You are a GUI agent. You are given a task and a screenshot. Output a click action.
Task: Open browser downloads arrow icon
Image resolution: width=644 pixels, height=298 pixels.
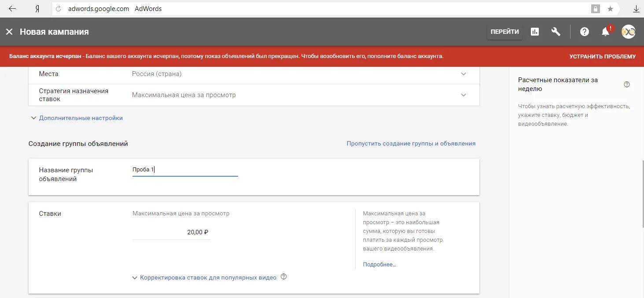[x=636, y=9]
